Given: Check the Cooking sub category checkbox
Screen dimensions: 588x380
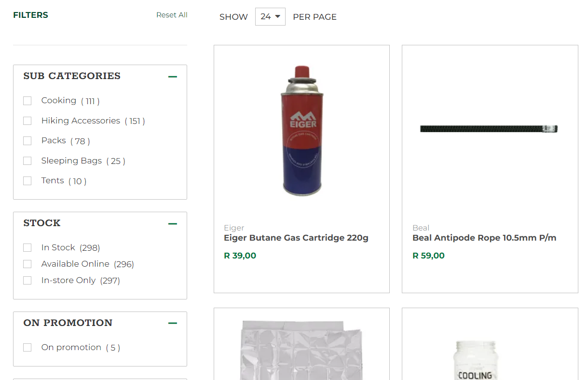Looking at the screenshot, I should coord(27,101).
